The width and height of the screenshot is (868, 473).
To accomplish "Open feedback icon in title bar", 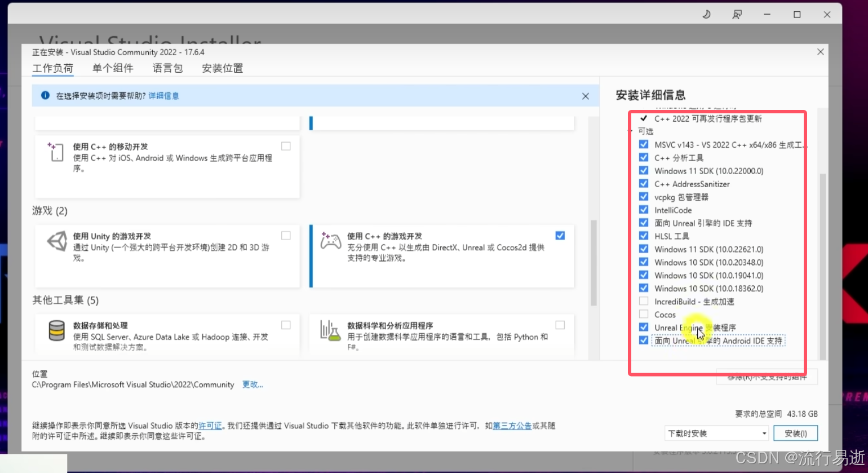I will pos(737,15).
